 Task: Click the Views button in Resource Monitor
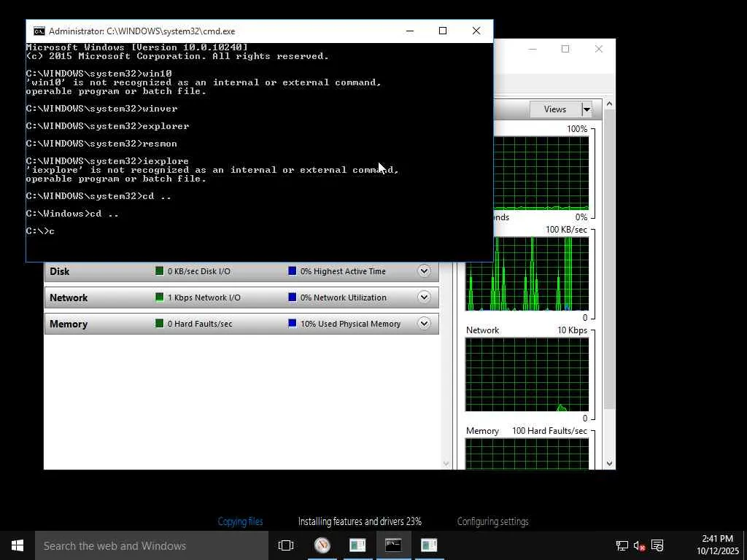(555, 109)
